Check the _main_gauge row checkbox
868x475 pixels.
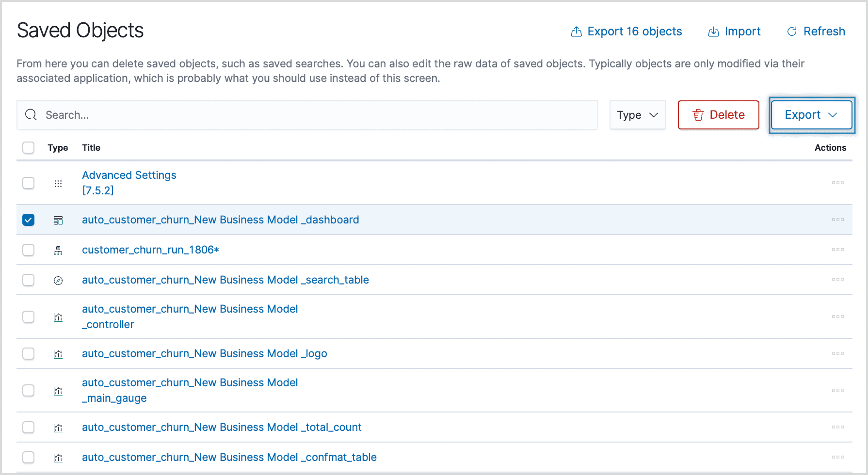point(29,390)
